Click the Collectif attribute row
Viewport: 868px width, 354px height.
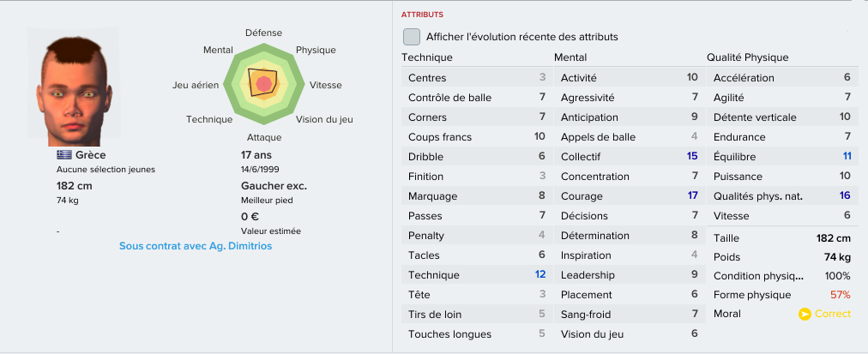point(630,157)
